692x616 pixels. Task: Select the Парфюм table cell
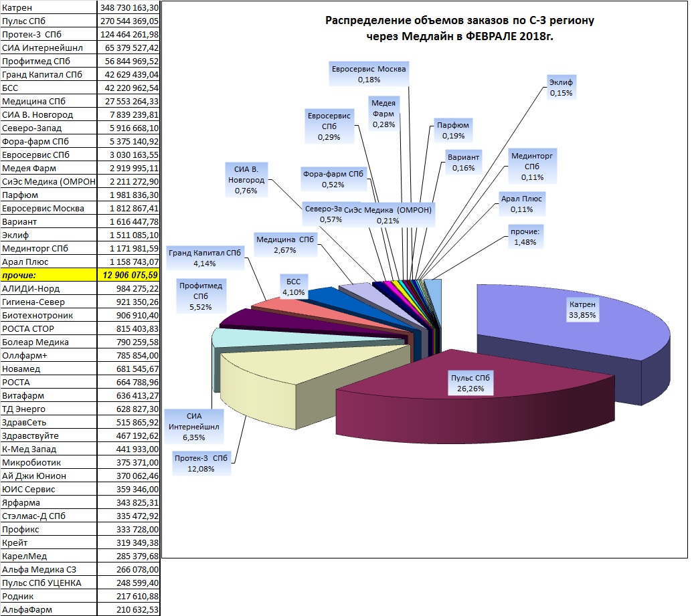(x=48, y=195)
